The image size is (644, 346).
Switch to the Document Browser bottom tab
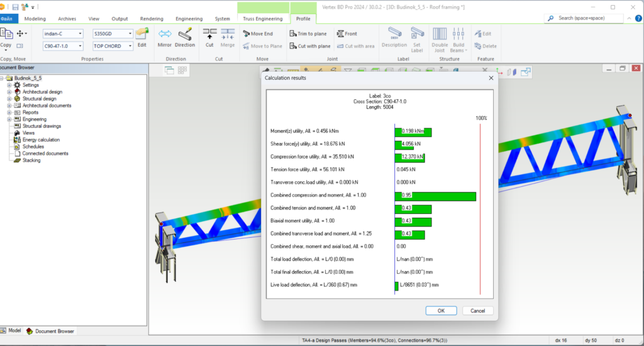pos(50,331)
